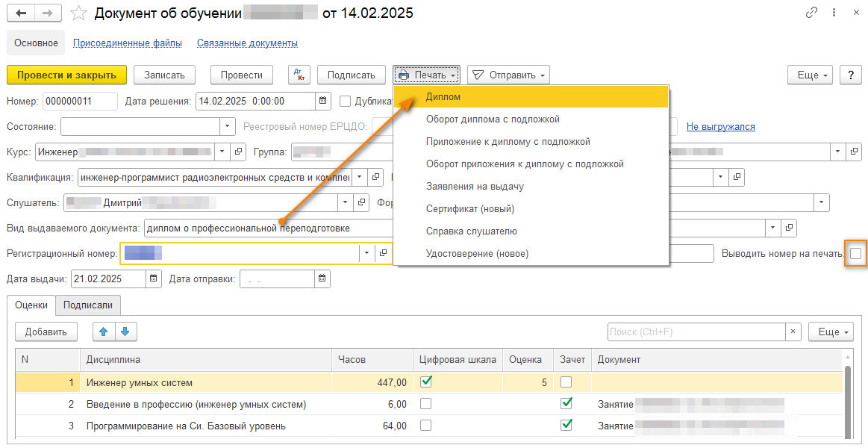Enable Выводить номер на печать checkbox
This screenshot has height=448, width=868.
click(855, 254)
